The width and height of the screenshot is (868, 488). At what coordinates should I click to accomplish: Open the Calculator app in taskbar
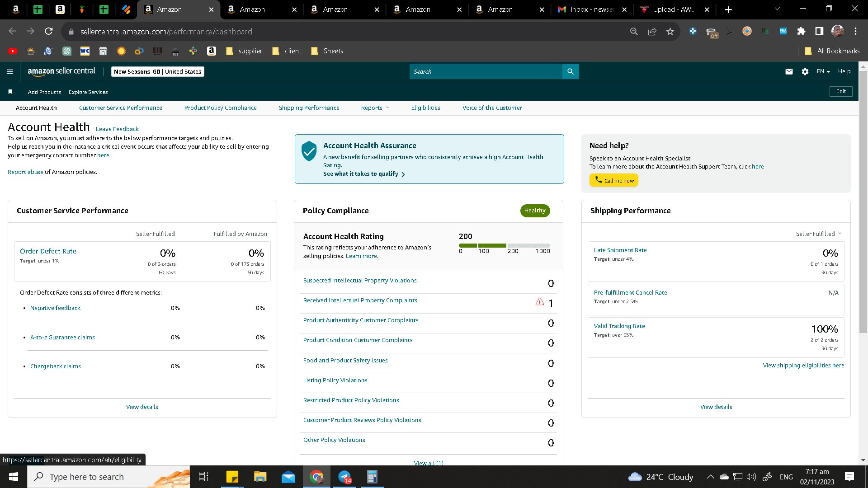click(x=372, y=477)
